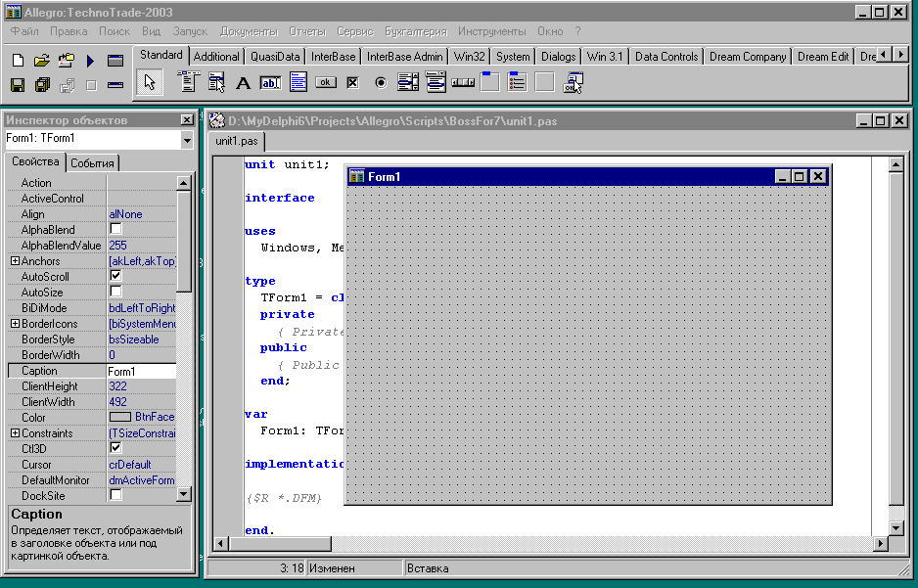
Task: Pick the ActionList component icon
Action: pos(573,82)
